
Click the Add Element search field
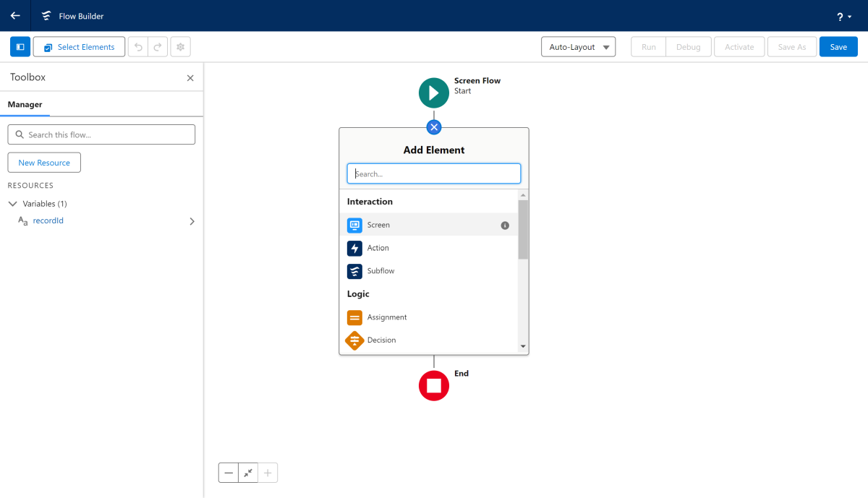point(434,173)
